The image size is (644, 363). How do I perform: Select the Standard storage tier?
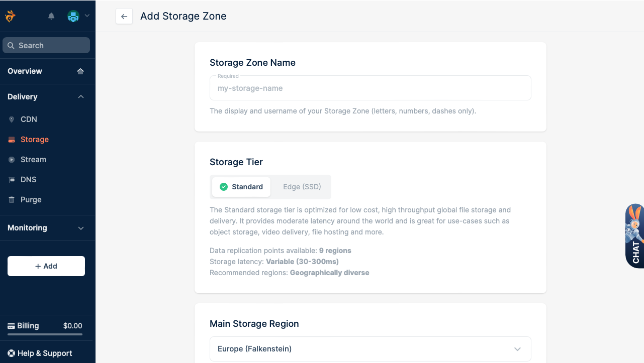241,187
